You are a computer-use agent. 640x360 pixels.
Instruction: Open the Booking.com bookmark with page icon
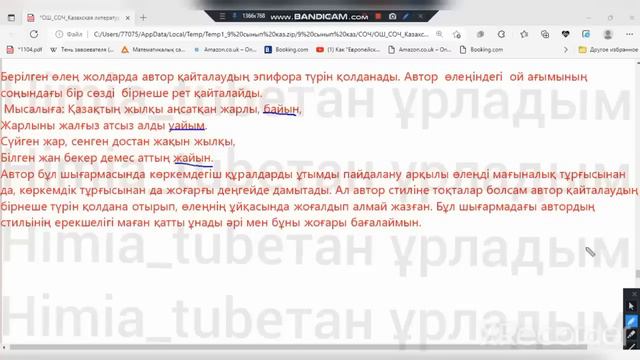(x=481, y=49)
